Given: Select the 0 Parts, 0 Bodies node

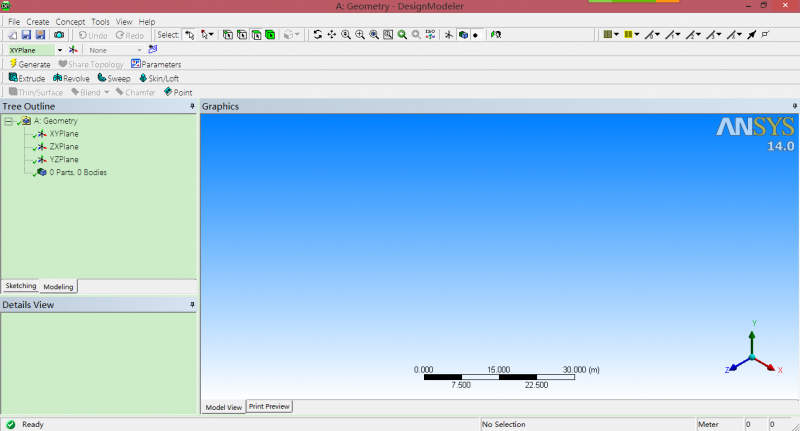Looking at the screenshot, I should [78, 172].
